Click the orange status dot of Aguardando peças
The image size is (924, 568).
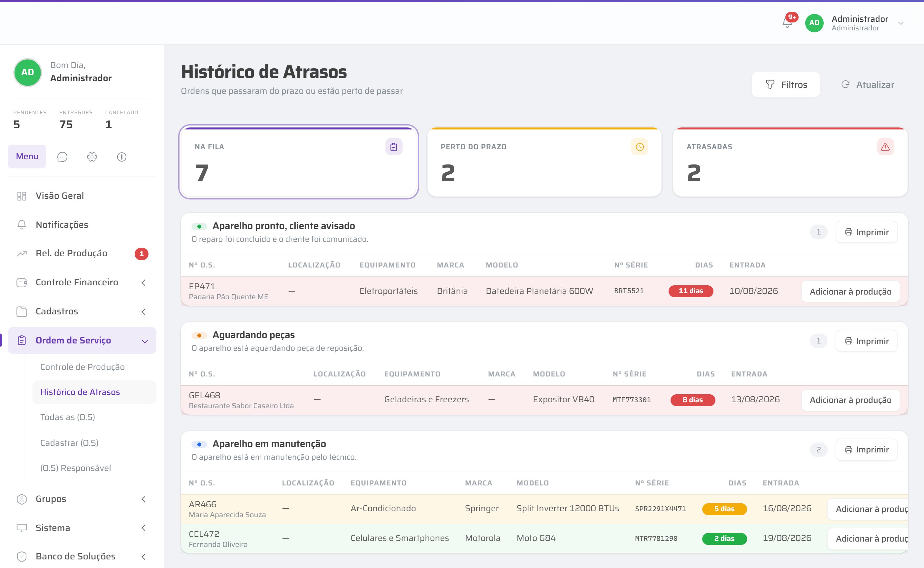(x=199, y=336)
